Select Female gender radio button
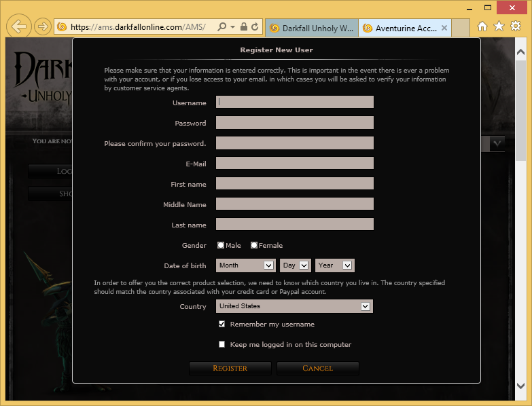532x406 pixels. [x=254, y=245]
